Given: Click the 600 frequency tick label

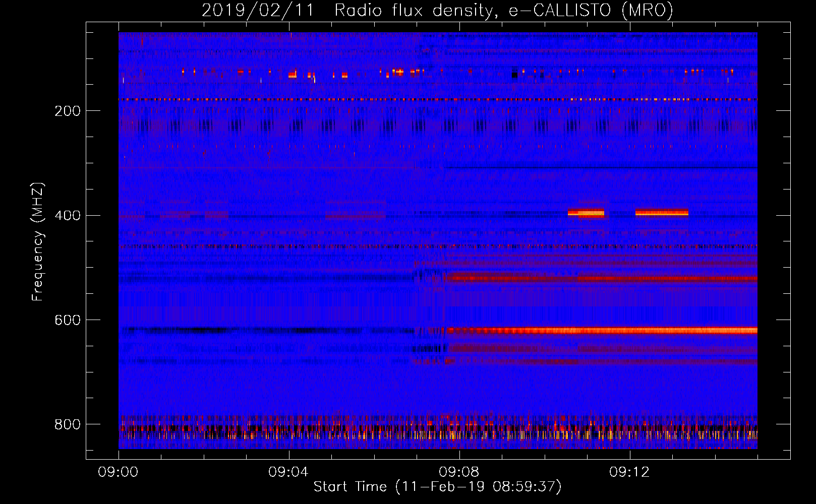Looking at the screenshot, I should tap(68, 320).
